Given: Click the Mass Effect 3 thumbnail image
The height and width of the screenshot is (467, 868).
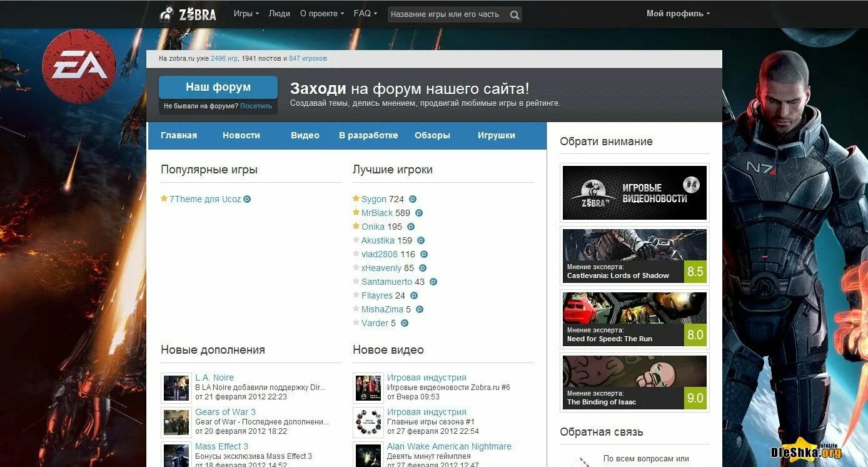Looking at the screenshot, I should click(176, 455).
